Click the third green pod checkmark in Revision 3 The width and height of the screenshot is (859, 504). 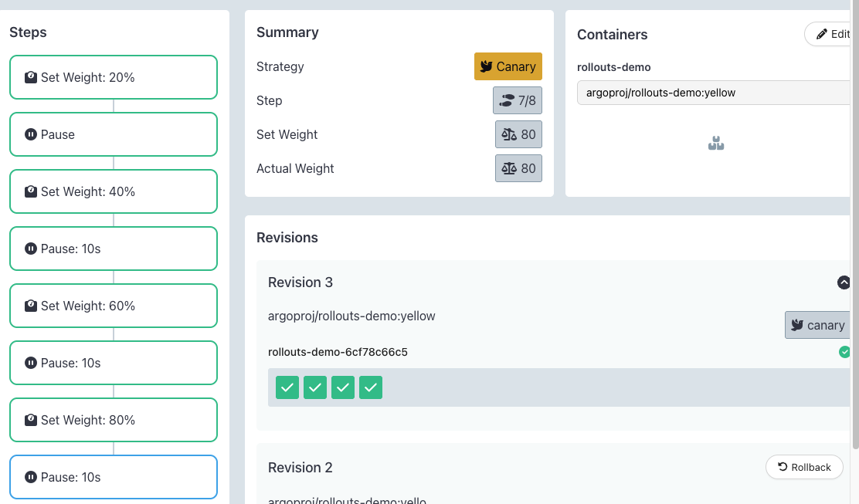(x=343, y=387)
